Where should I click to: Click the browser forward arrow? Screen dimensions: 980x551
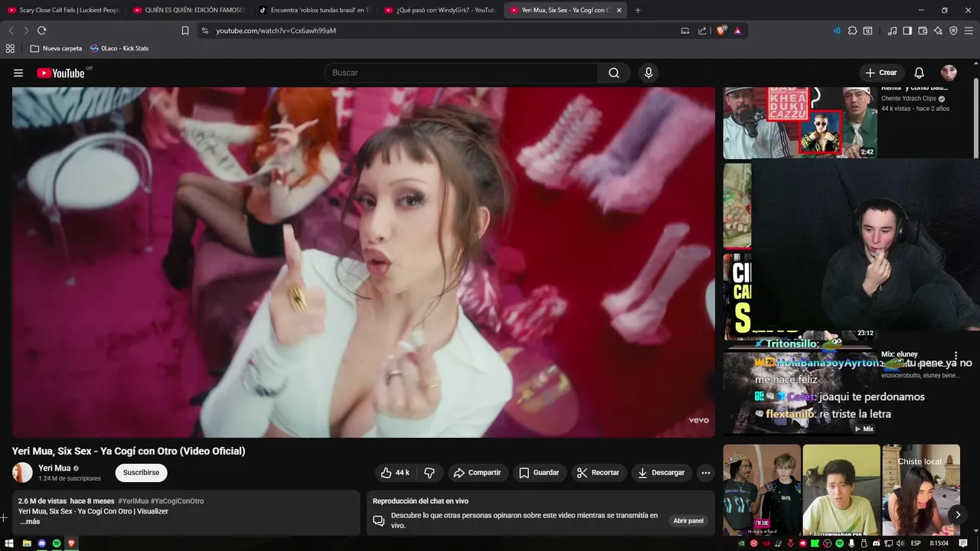pos(26,31)
